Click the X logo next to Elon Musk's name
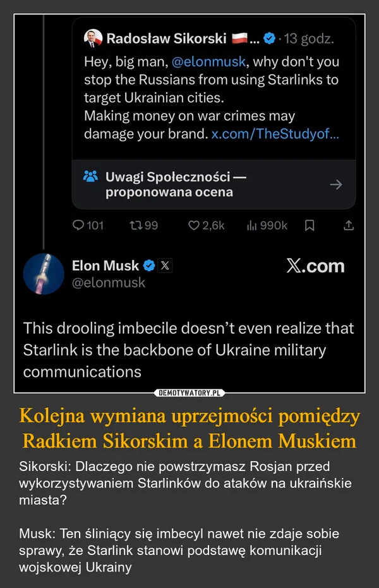379x588 pixels. coord(164,266)
